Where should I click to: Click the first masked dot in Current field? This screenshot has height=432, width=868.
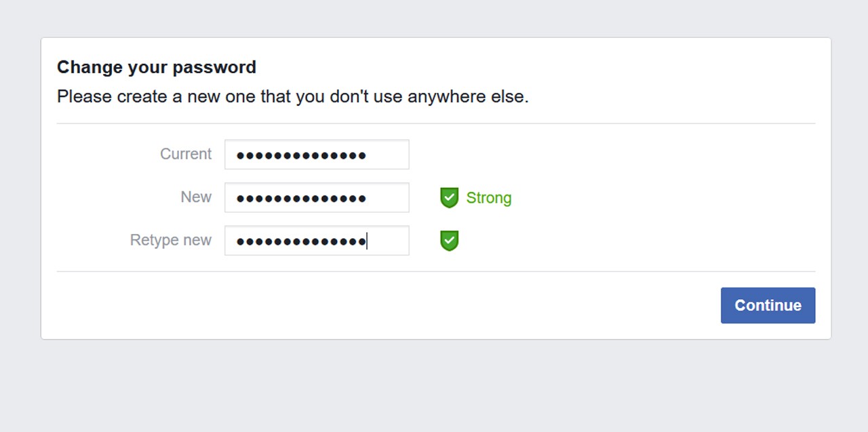coord(240,156)
